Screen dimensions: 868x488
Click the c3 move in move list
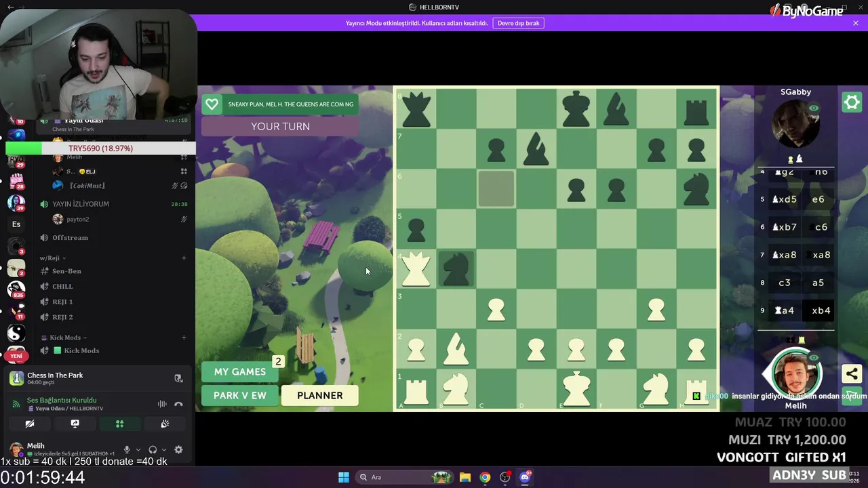click(785, 283)
